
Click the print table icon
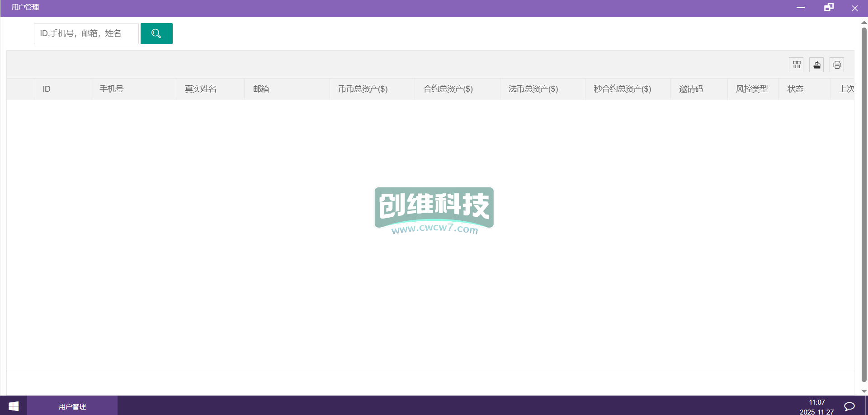(837, 65)
